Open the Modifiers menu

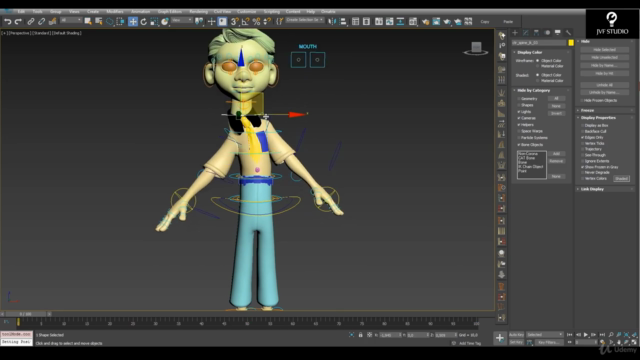click(115, 11)
